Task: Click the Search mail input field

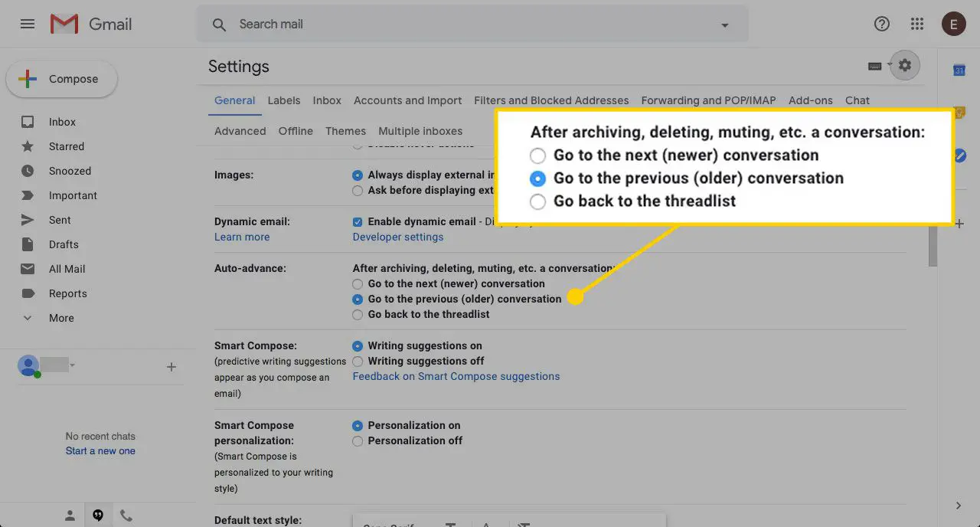Action: (x=383, y=24)
